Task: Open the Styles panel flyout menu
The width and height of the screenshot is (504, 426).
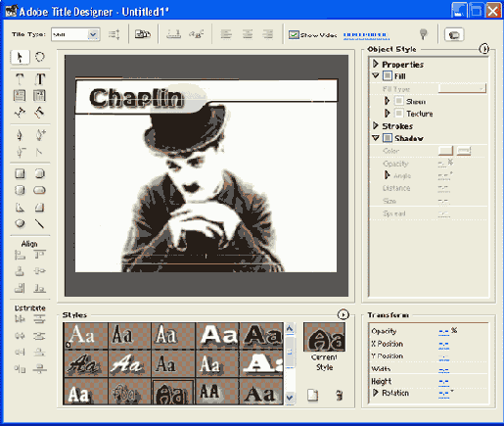Action: click(343, 314)
